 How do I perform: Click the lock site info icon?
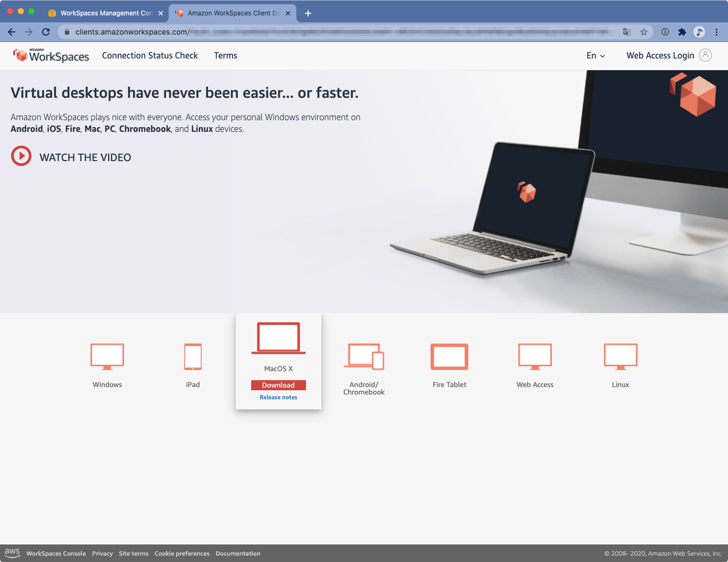click(67, 32)
